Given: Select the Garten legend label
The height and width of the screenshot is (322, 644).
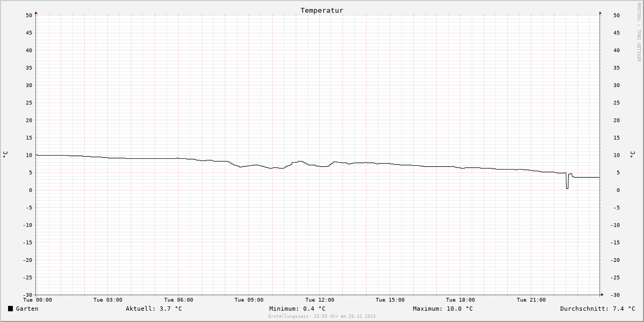Looking at the screenshot, I should pyautogui.click(x=27, y=309).
